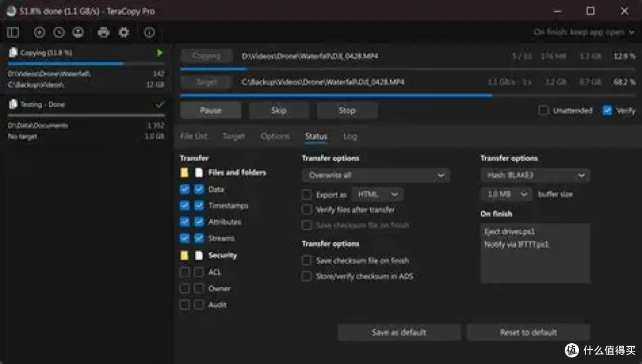Open the HTML export format dropdown
The image size is (642, 364).
coord(377,194)
